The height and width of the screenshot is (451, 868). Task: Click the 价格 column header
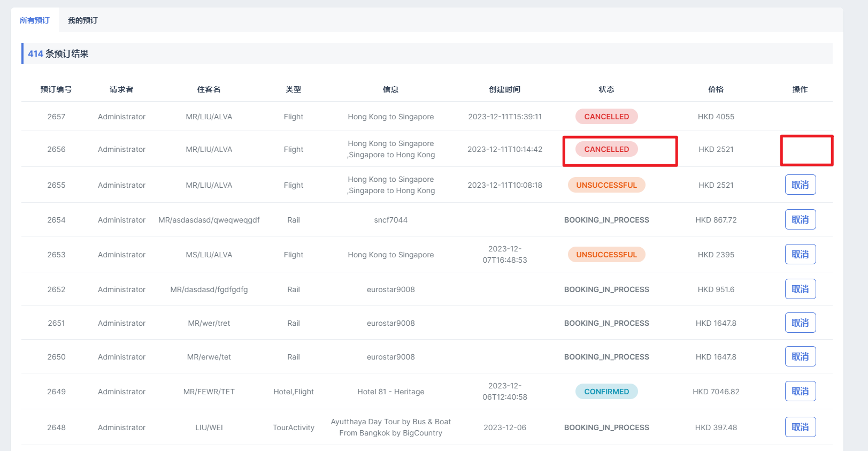click(716, 89)
